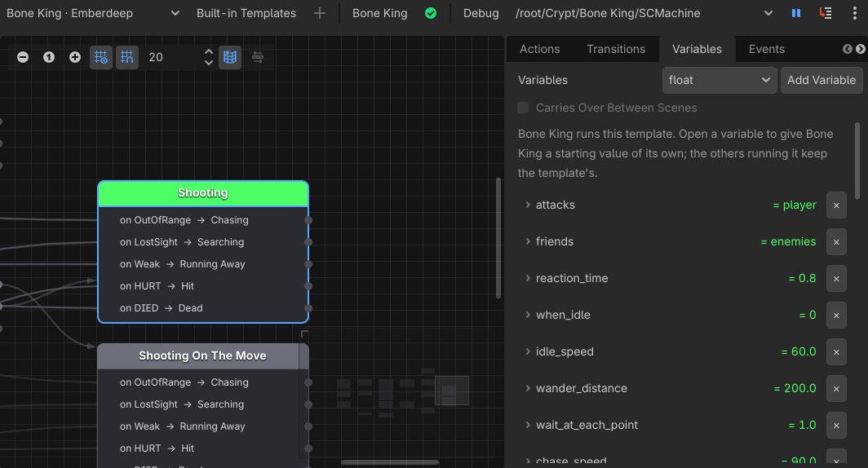
Task: Click the '= 60.0' idle_speed value
Action: [x=798, y=351]
